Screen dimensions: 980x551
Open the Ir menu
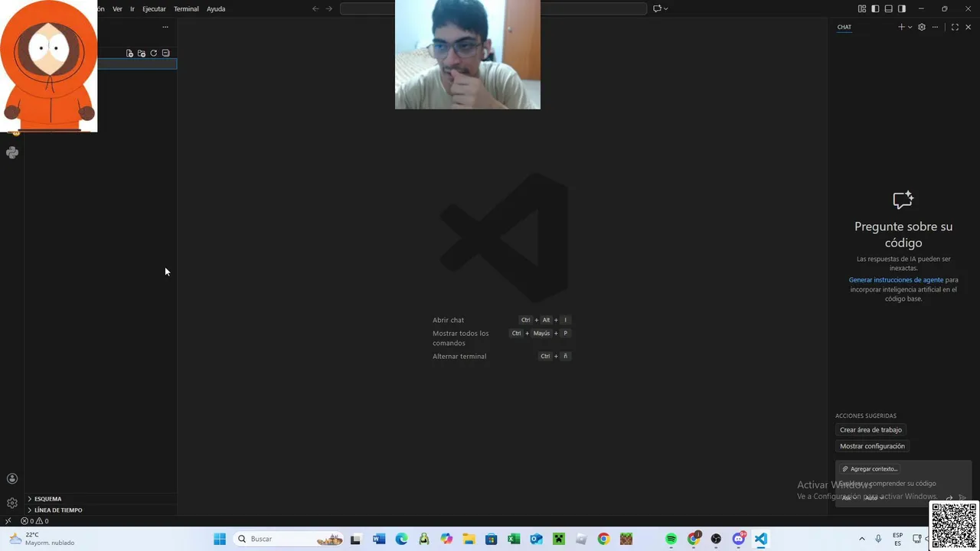pos(132,8)
